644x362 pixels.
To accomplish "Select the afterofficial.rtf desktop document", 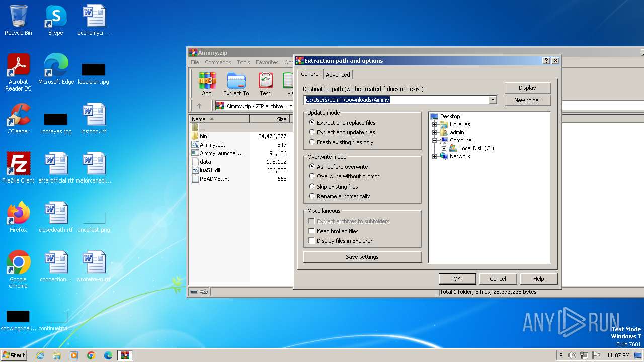I will [56, 168].
